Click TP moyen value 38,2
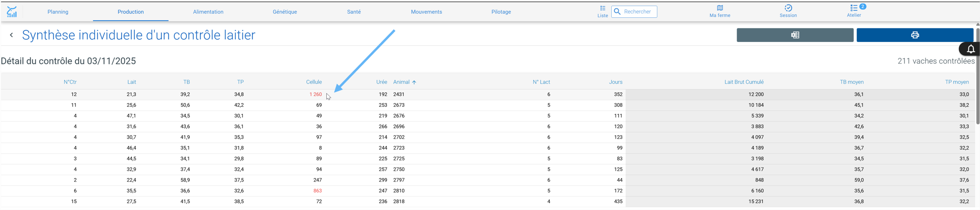980x210 pixels. pyautogui.click(x=964, y=105)
